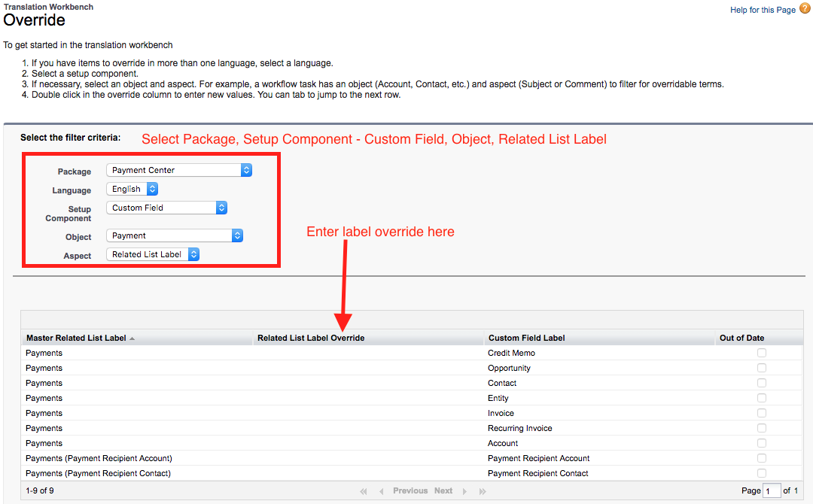
Task: Open the Setup Component dropdown showing Custom Field
Action: pos(166,208)
